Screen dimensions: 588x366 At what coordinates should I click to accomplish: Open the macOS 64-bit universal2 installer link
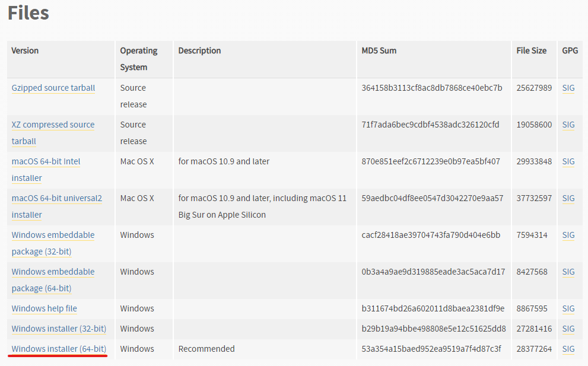56,198
